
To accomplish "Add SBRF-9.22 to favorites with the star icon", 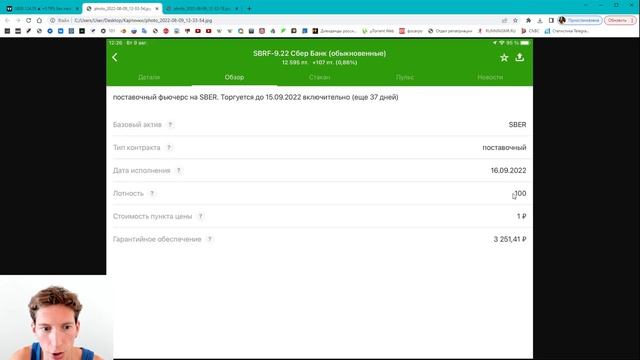I will click(x=504, y=58).
